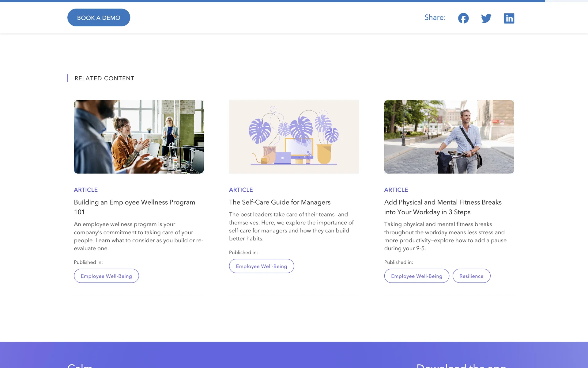588x368 pixels.
Task: Open the office team meeting thumbnail
Action: point(139,137)
